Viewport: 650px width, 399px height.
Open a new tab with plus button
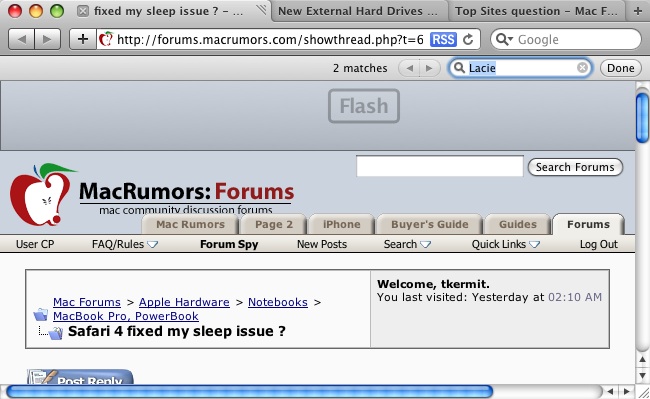(638, 11)
